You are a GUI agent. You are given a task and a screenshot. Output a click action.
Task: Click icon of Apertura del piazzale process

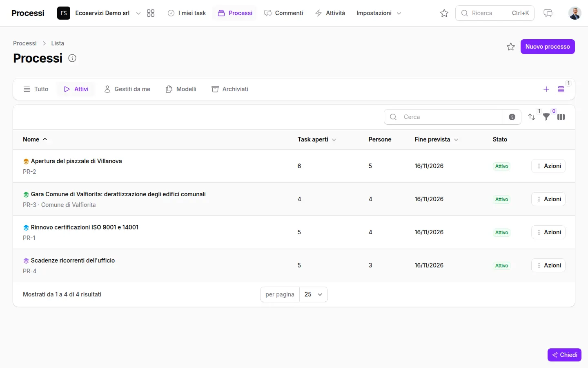(x=26, y=161)
